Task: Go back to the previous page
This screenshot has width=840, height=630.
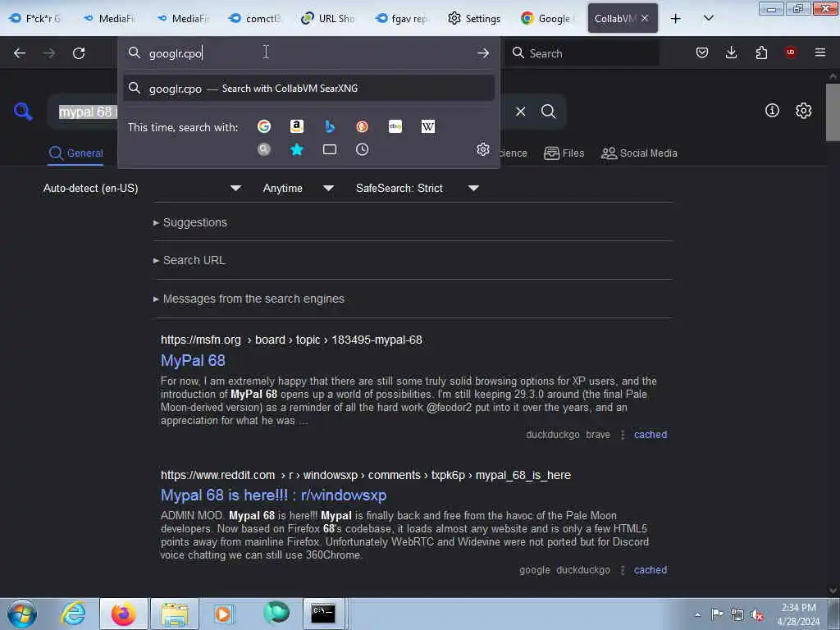Action: [20, 53]
